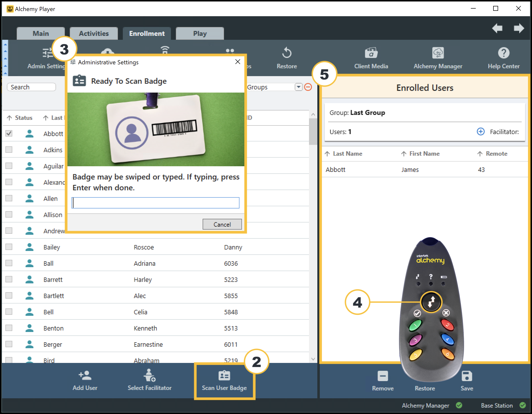Check the Adkins checkbox

(x=9, y=150)
